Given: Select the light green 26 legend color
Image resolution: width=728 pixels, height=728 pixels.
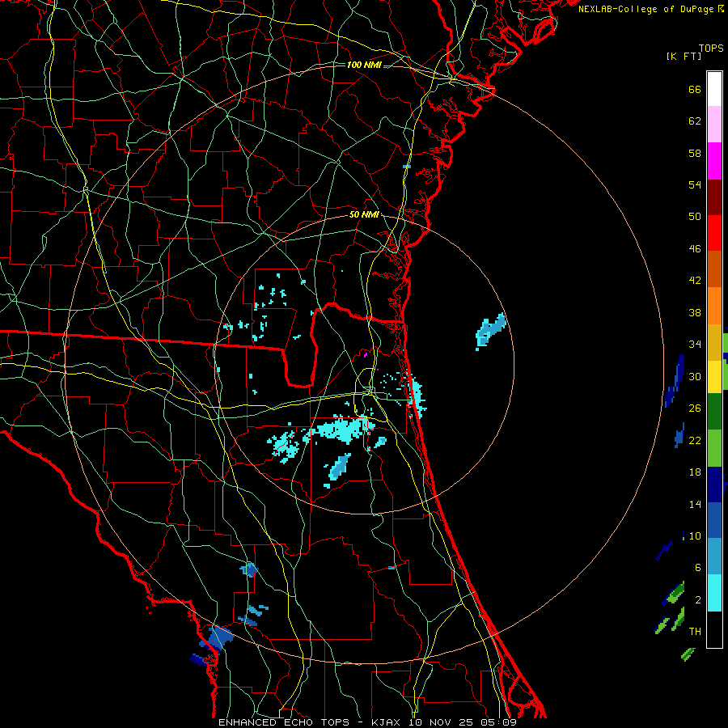Looking at the screenshot, I should tap(714, 448).
